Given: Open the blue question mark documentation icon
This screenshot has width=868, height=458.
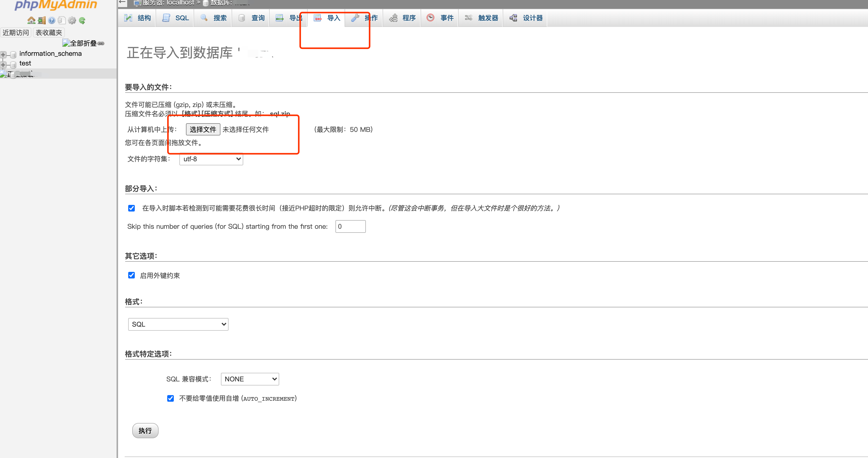Looking at the screenshot, I should pos(51,21).
